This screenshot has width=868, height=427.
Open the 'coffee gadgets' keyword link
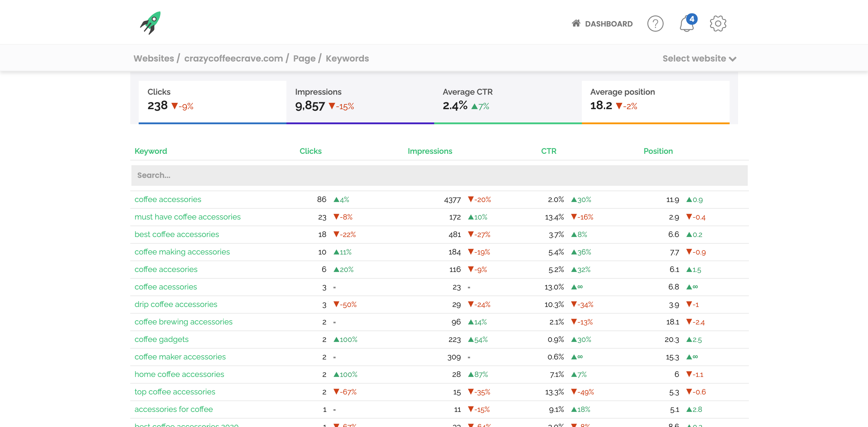point(161,339)
